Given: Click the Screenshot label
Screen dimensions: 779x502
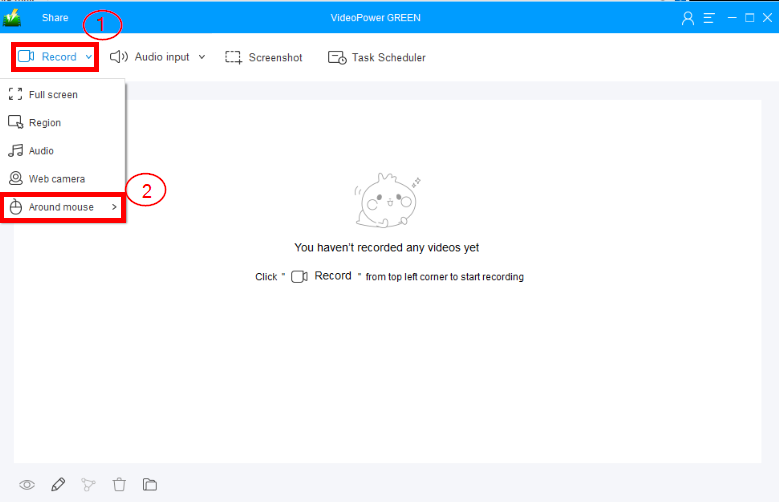Looking at the screenshot, I should coord(275,58).
